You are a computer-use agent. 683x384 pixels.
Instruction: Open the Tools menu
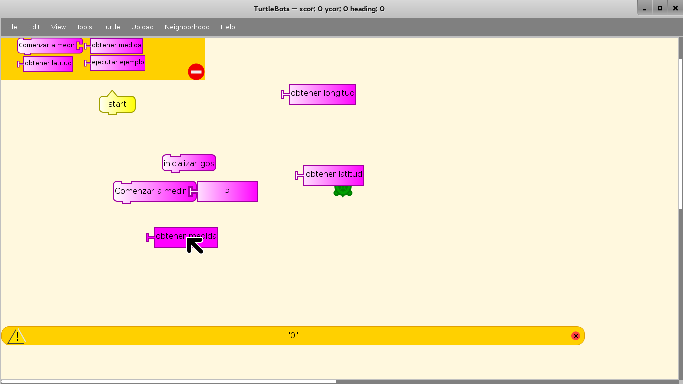click(x=85, y=27)
